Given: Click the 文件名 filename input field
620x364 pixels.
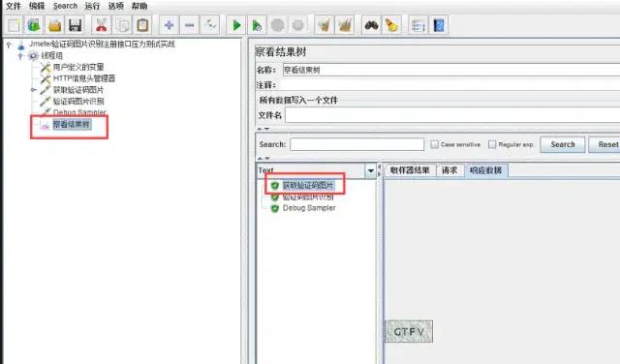Looking at the screenshot, I should click(x=452, y=115).
